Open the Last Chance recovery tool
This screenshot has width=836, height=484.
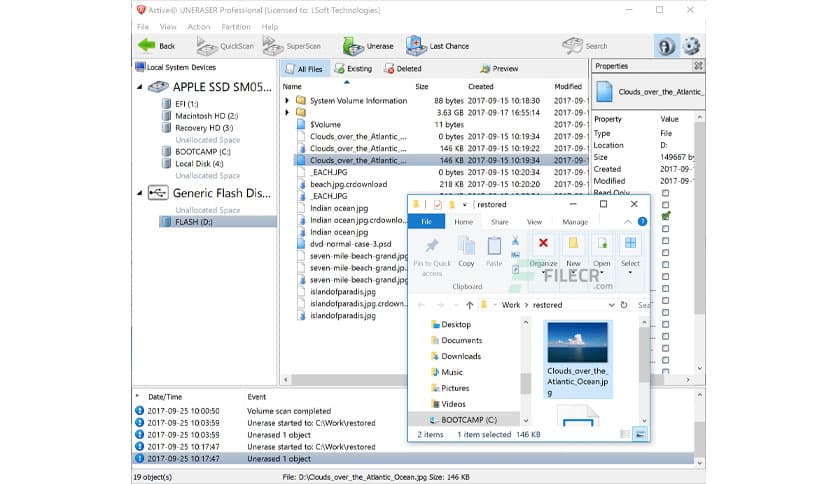coord(437,46)
